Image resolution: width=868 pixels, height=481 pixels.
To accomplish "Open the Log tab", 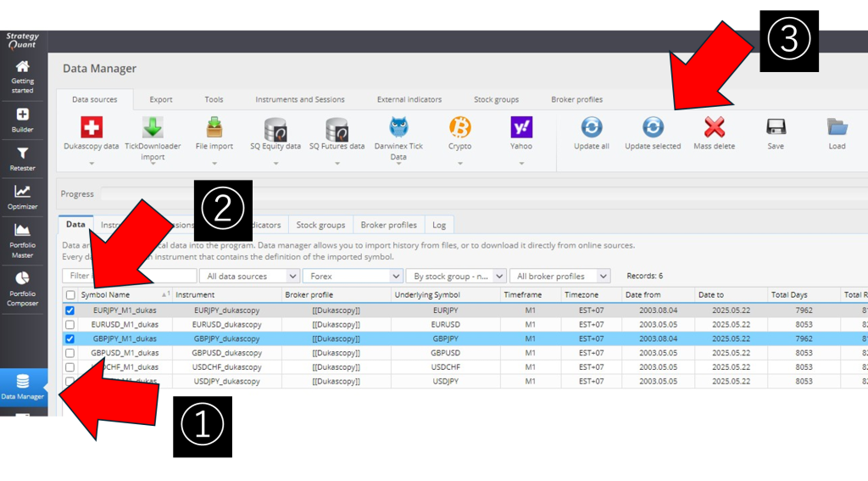I will click(x=439, y=225).
